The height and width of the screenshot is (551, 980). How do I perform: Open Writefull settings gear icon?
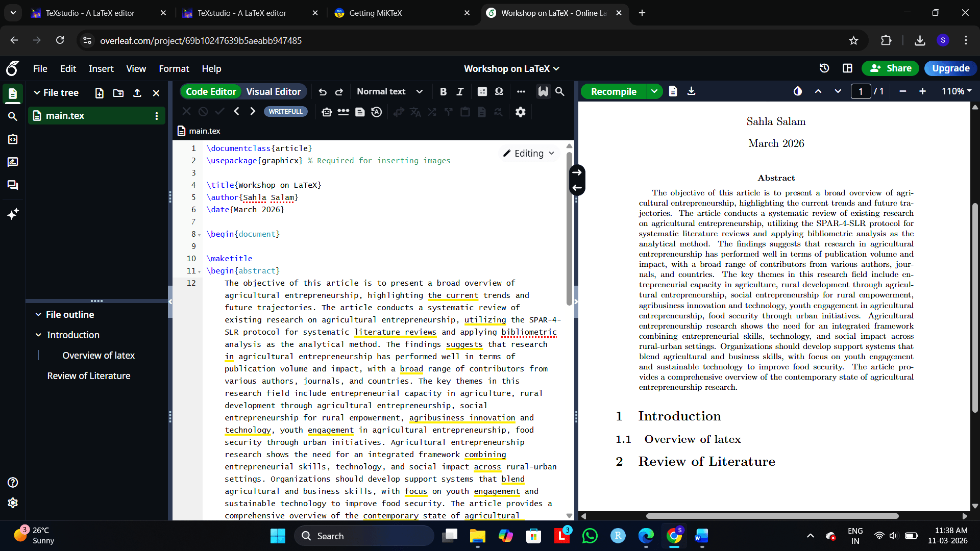click(520, 112)
